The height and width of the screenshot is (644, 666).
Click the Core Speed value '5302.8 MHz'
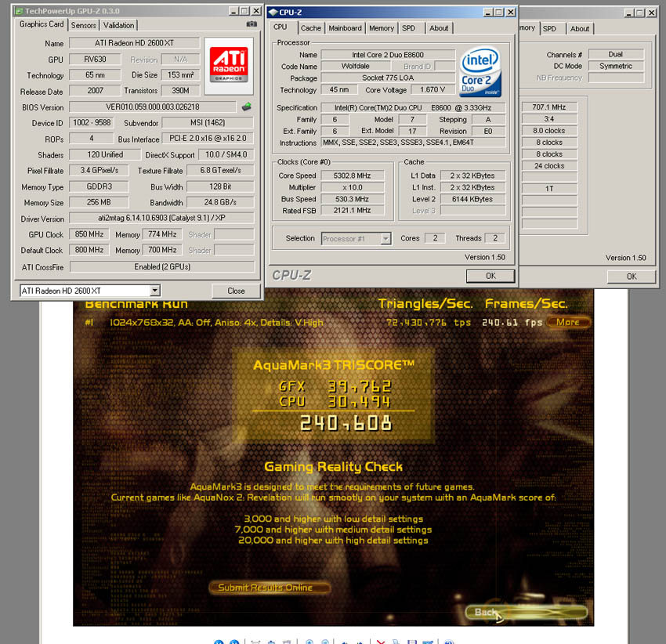point(352,175)
